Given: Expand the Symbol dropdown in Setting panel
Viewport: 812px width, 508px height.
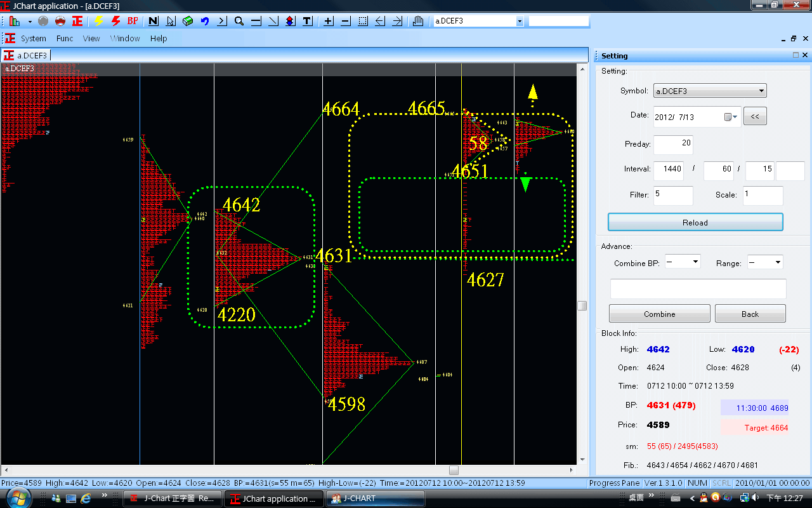Looking at the screenshot, I should tap(710, 91).
